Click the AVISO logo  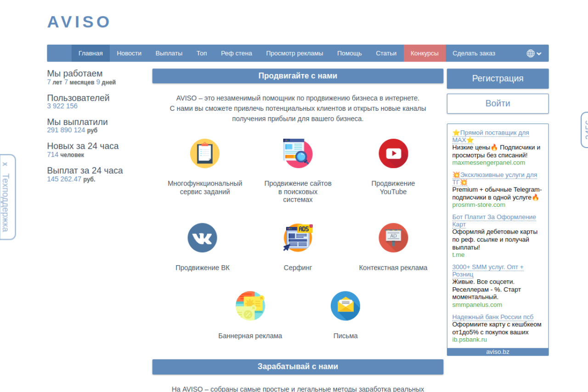[79, 22]
